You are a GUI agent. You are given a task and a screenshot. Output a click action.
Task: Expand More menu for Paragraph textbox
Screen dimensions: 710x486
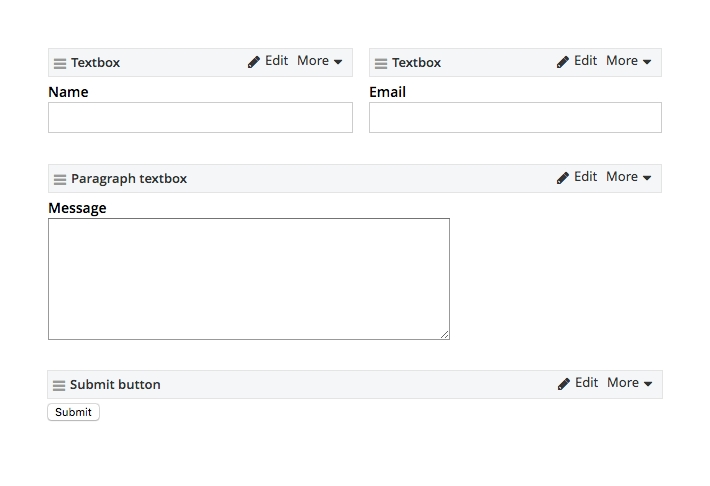629,177
